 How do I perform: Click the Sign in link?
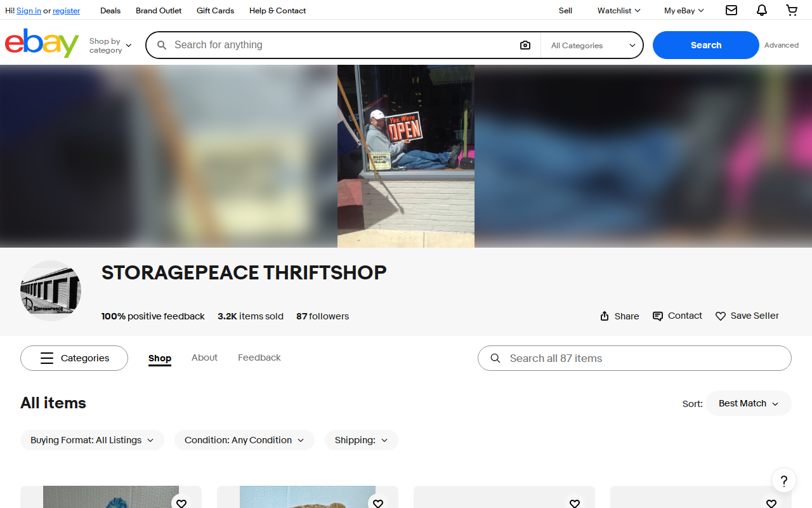point(29,11)
